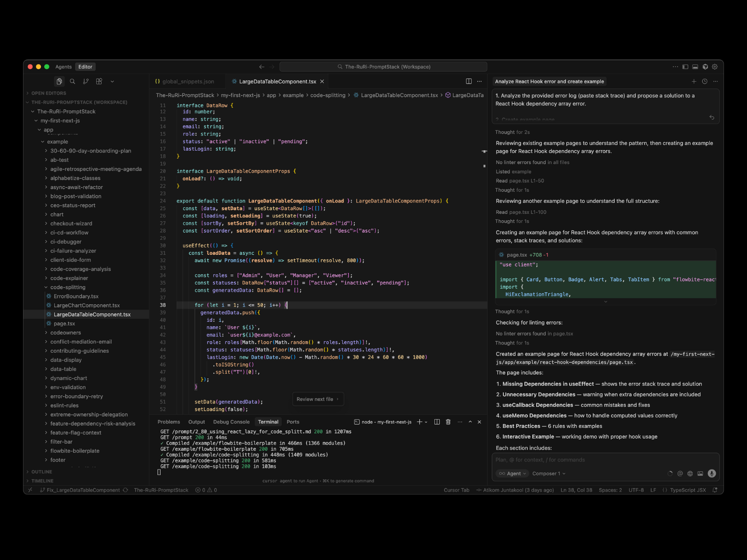Open settings gear in title bar
Viewport: 747px width, 560px height.
click(715, 67)
